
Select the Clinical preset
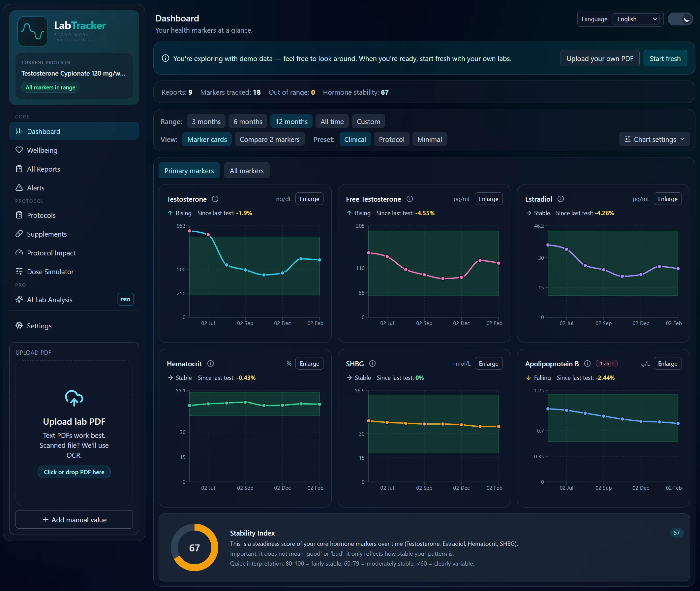[355, 139]
